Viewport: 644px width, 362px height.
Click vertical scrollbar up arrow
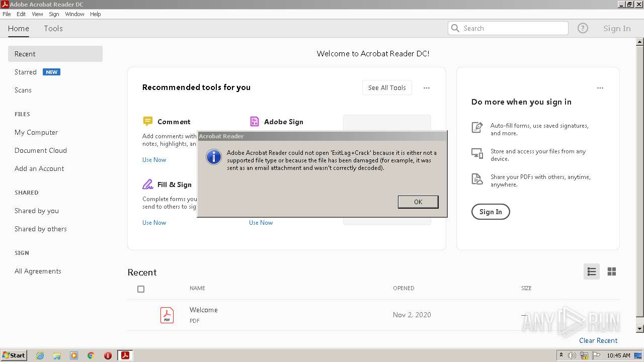point(640,42)
